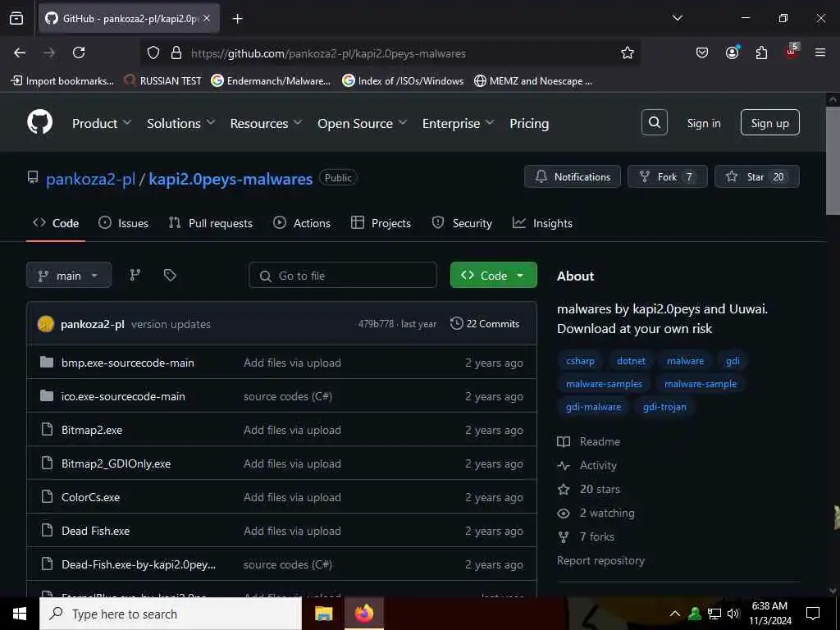Open the main branch selector dropdown
840x630 pixels.
pos(69,276)
